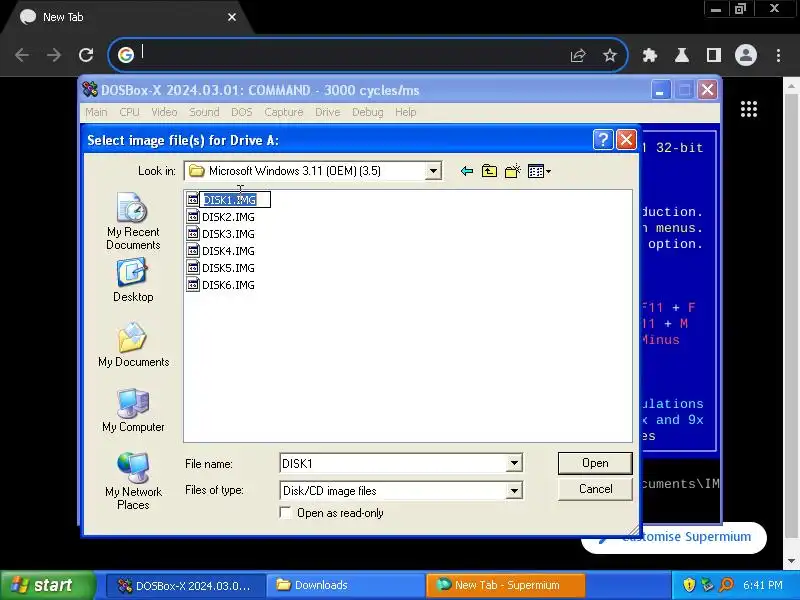Click browser forward arrow

click(x=54, y=55)
